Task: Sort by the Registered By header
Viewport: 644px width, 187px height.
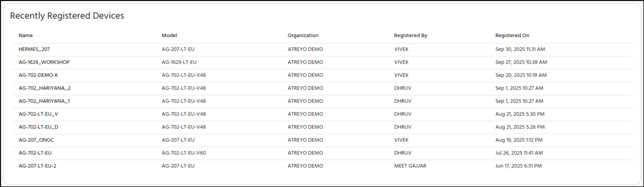Action: 410,35
